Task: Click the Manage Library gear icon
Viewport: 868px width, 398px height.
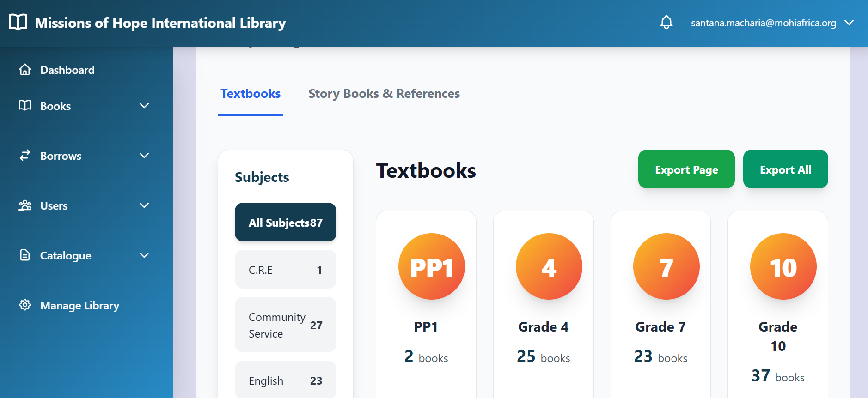Action: 25,305
